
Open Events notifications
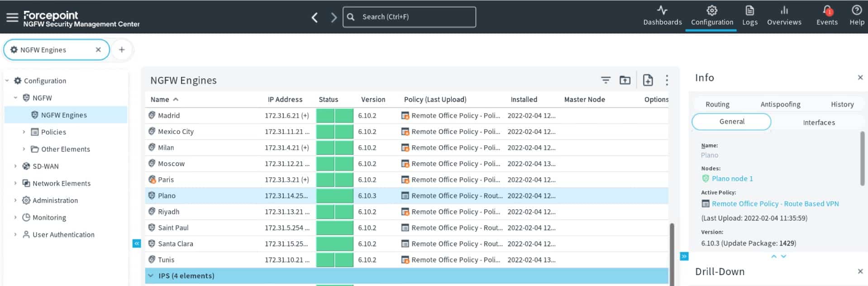point(827,16)
